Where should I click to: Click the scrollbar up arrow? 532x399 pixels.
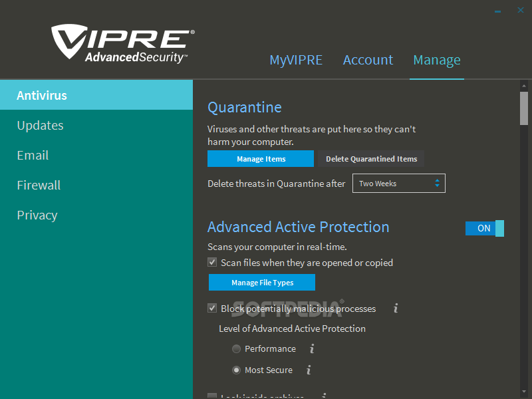524,86
